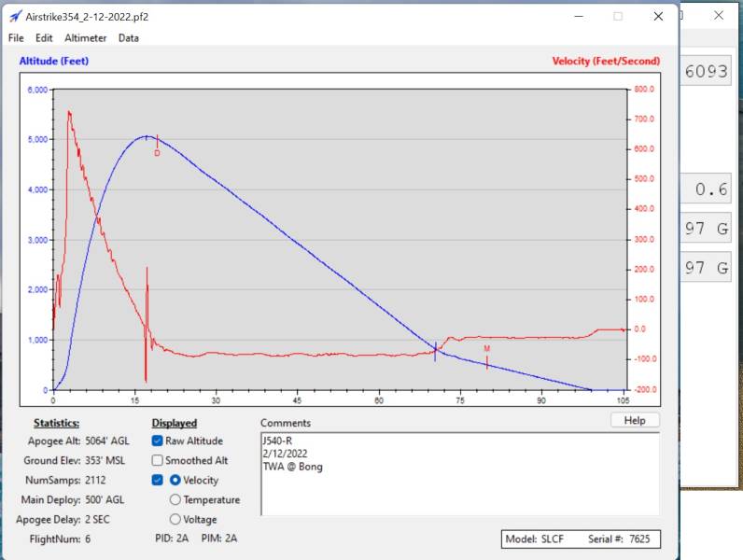Select the Velocity radio button
The image size is (743, 560).
[x=175, y=480]
